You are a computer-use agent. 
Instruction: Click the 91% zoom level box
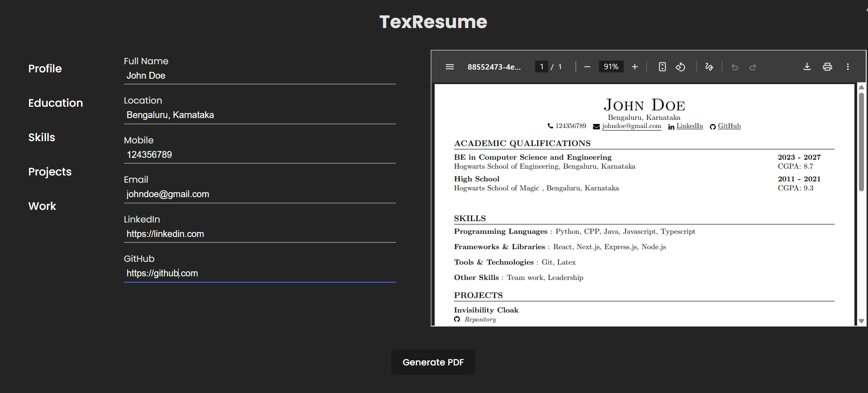[x=611, y=67]
